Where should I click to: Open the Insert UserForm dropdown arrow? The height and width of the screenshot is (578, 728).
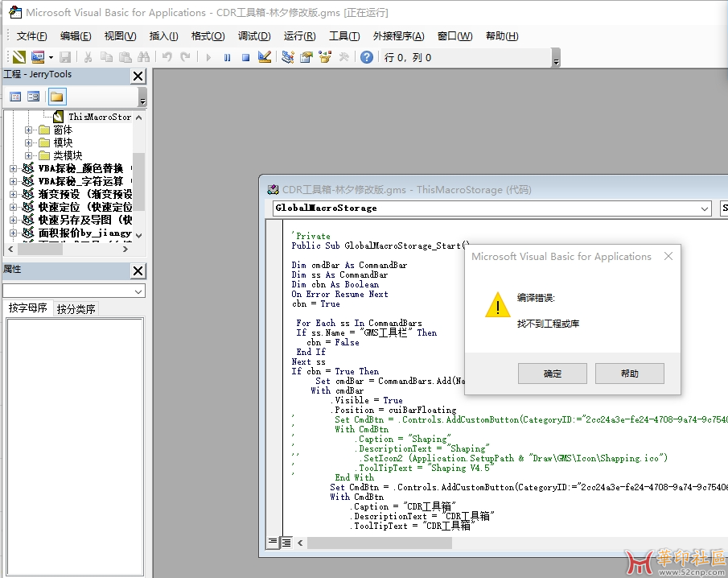click(x=51, y=58)
